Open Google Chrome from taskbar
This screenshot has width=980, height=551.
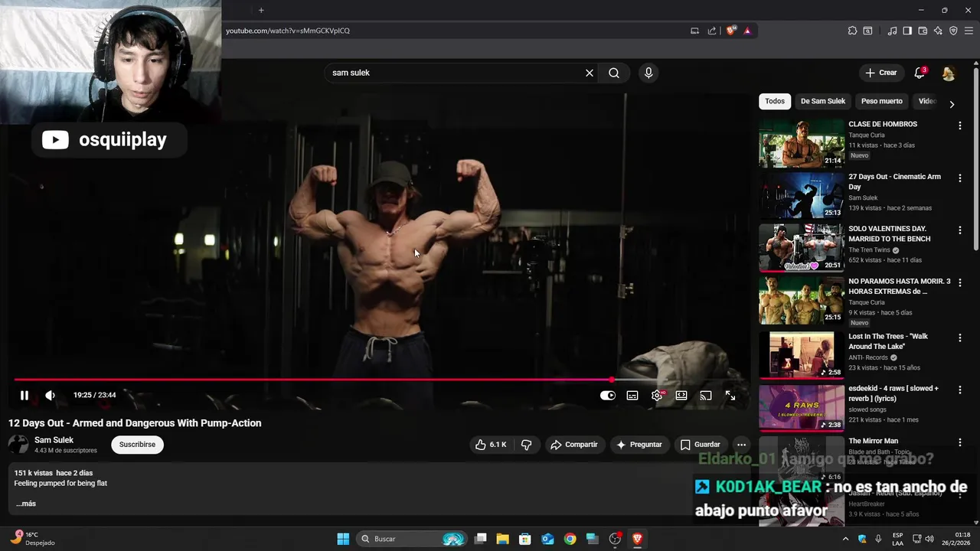[x=570, y=539]
